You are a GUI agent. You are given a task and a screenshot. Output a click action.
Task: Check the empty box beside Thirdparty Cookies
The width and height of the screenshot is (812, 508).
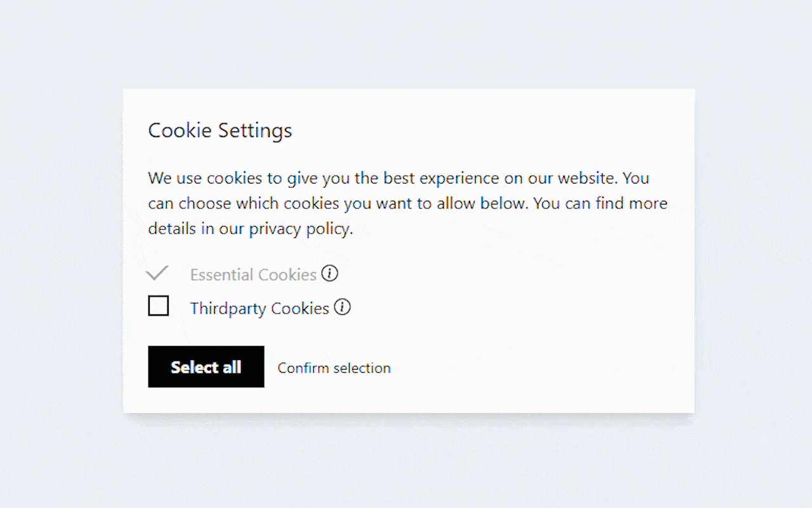pyautogui.click(x=159, y=305)
